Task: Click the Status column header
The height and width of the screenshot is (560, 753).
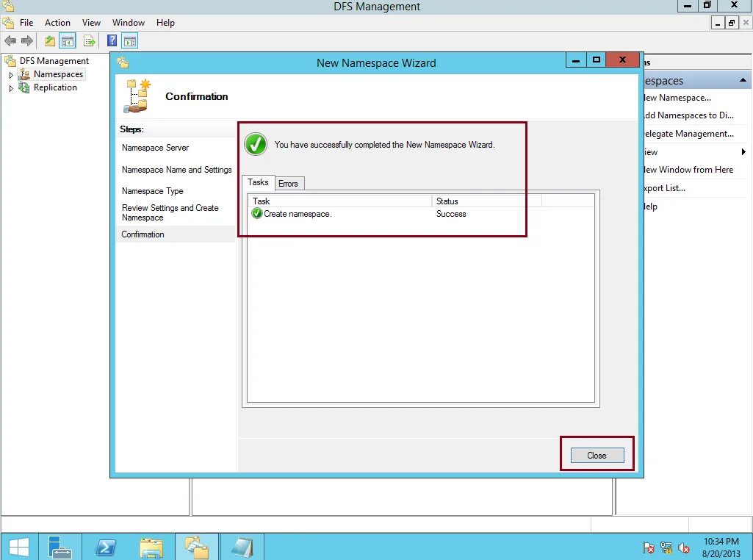Action: click(x=486, y=201)
